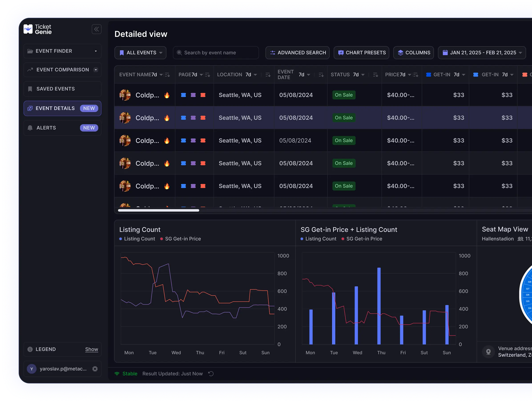Click the second Get-In column blue marker
This screenshot has width=532, height=403.
pyautogui.click(x=476, y=75)
